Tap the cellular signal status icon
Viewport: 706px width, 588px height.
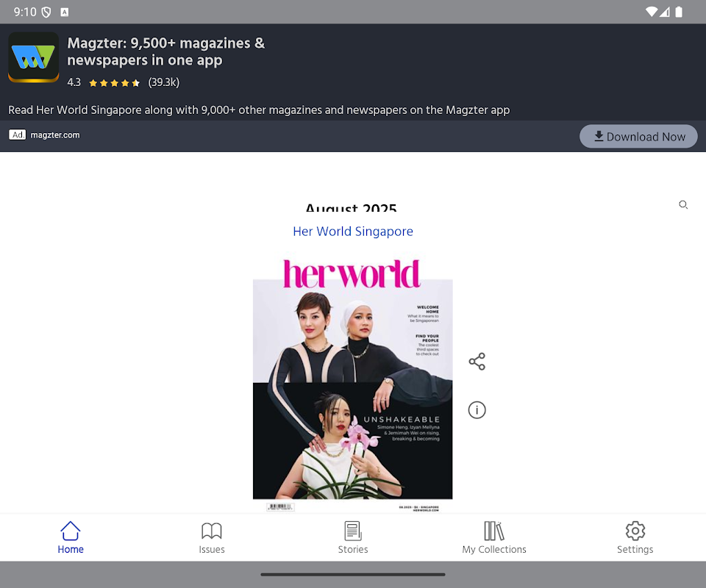(665, 12)
